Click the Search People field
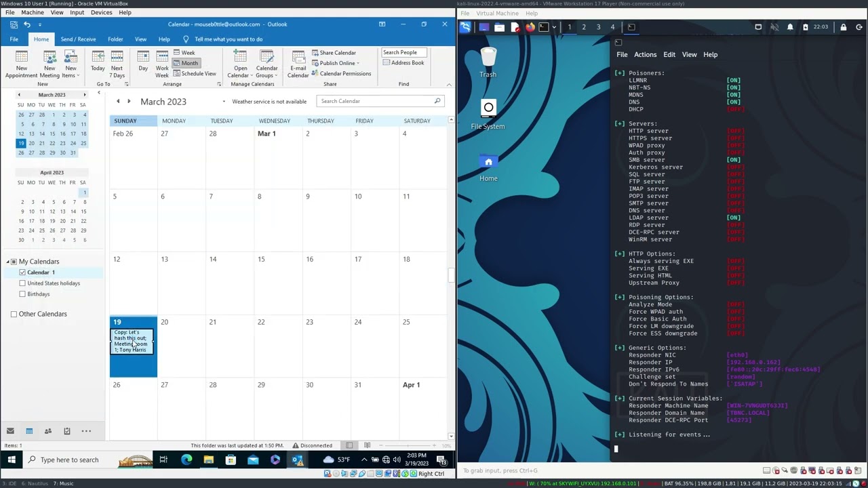This screenshot has width=868, height=488. click(403, 52)
